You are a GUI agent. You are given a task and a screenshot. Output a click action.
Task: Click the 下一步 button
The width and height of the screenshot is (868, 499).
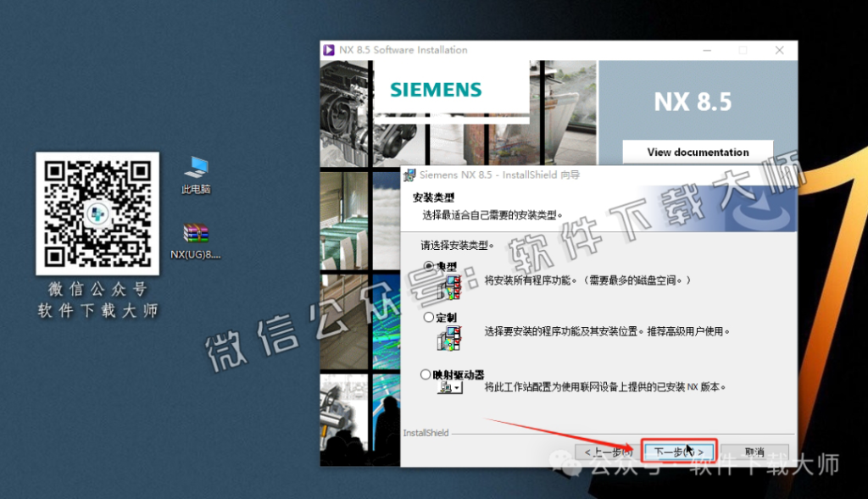(x=678, y=452)
